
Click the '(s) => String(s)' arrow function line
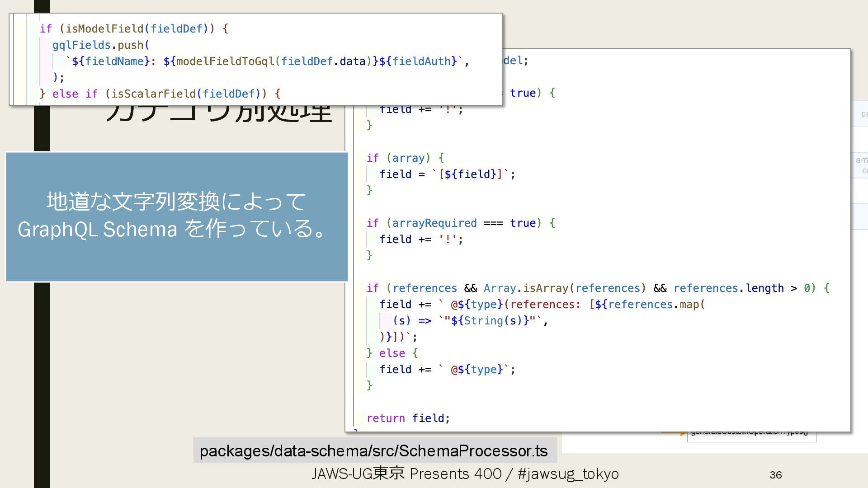[470, 320]
